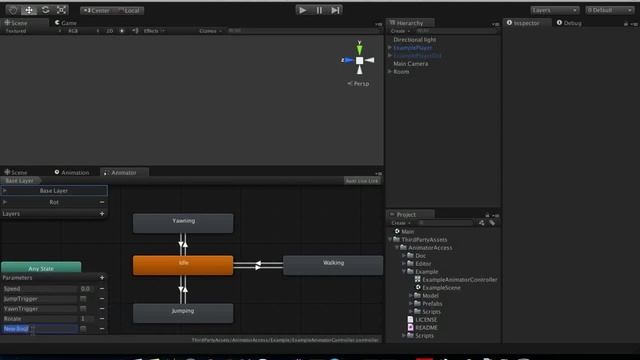Remove the Rot layer with minus
The height and width of the screenshot is (360, 640).
point(102,202)
